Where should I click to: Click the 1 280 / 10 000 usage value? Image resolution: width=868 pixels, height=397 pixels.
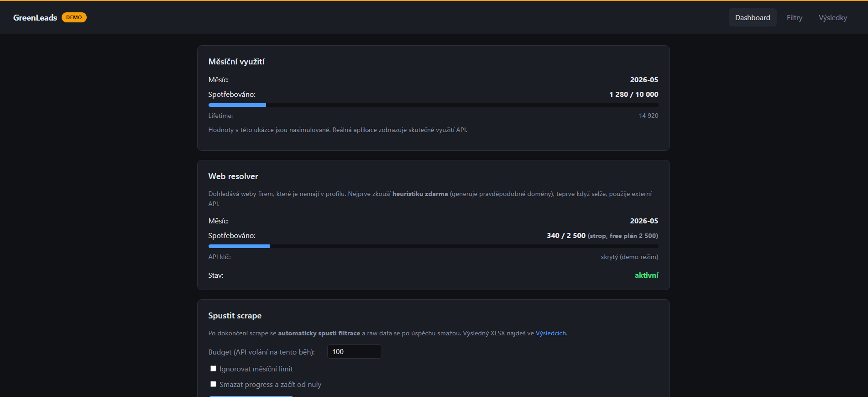click(x=633, y=94)
